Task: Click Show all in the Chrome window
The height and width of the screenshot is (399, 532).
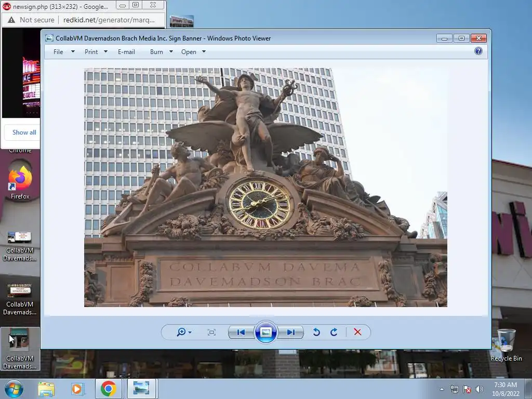Action: pyautogui.click(x=24, y=132)
